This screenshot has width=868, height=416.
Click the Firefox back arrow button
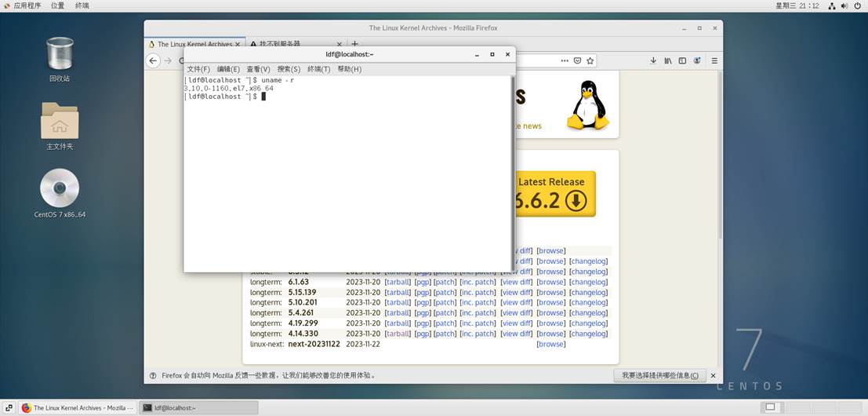point(154,61)
